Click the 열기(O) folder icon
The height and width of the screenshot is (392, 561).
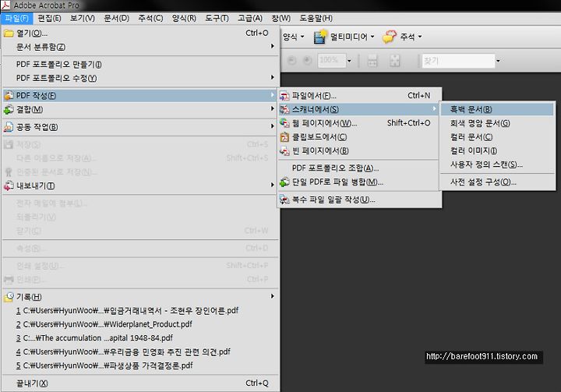(x=9, y=34)
